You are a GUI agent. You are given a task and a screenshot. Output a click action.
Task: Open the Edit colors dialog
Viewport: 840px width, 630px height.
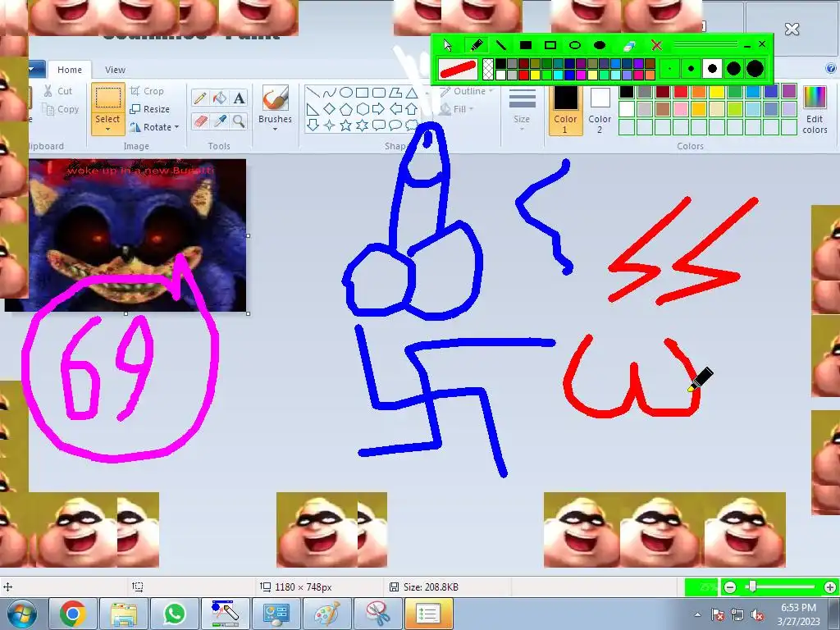tap(815, 109)
